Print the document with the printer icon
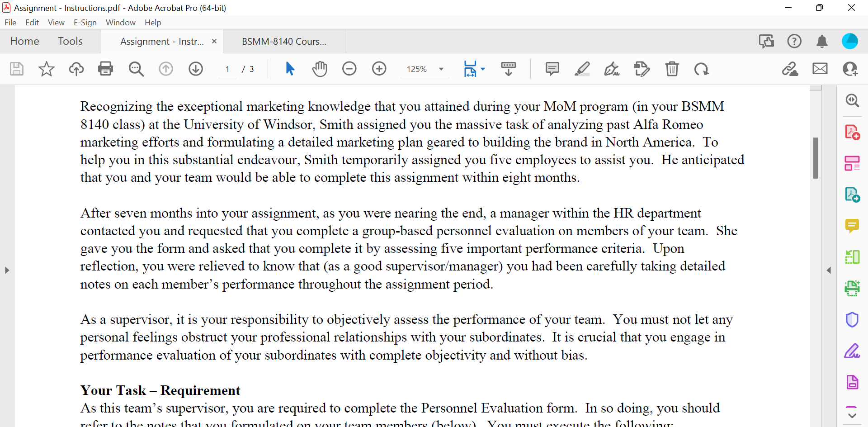868x427 pixels. coord(106,69)
